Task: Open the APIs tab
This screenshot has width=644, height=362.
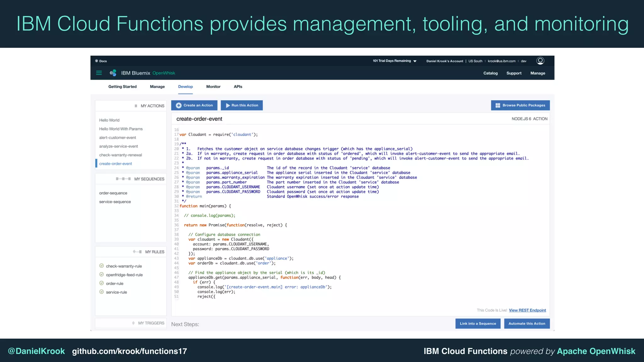Action: click(x=238, y=87)
